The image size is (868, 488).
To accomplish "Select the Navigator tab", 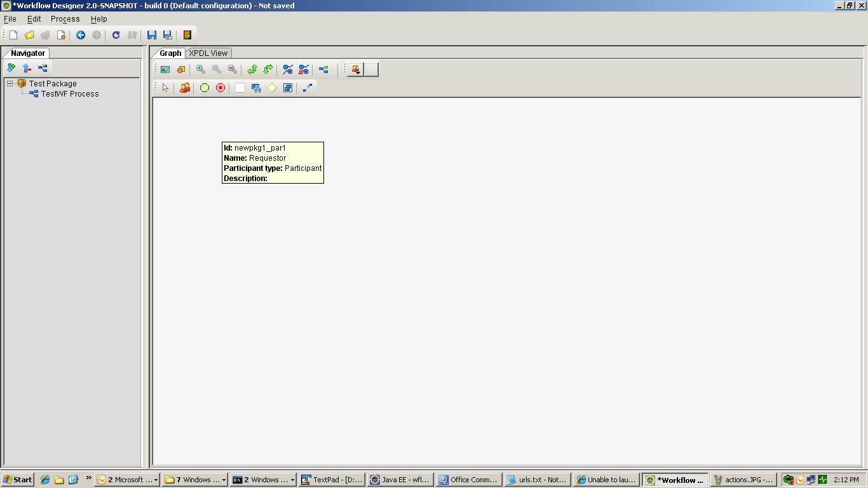I will (x=27, y=53).
